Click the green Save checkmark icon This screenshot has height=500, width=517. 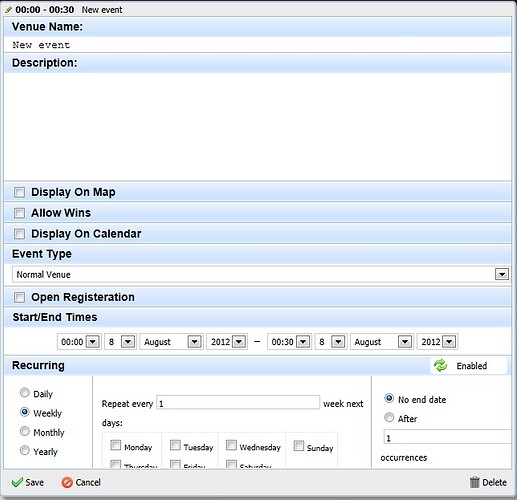point(17,482)
